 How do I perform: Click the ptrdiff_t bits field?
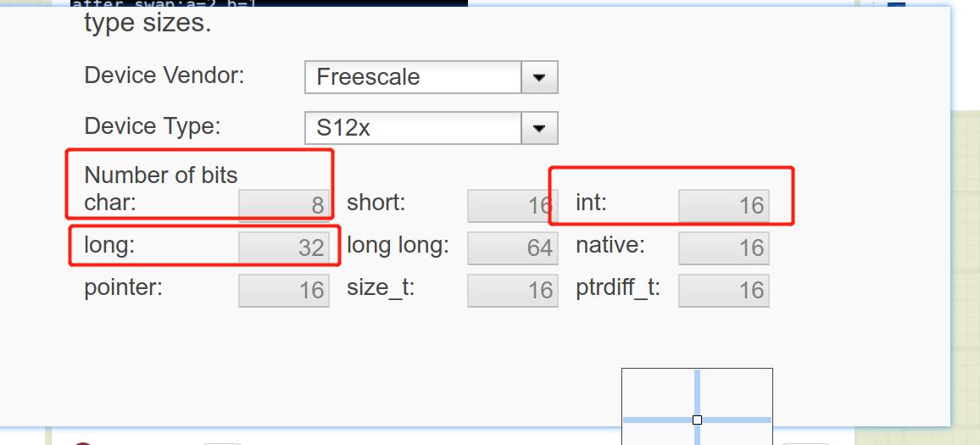pyautogui.click(x=724, y=290)
